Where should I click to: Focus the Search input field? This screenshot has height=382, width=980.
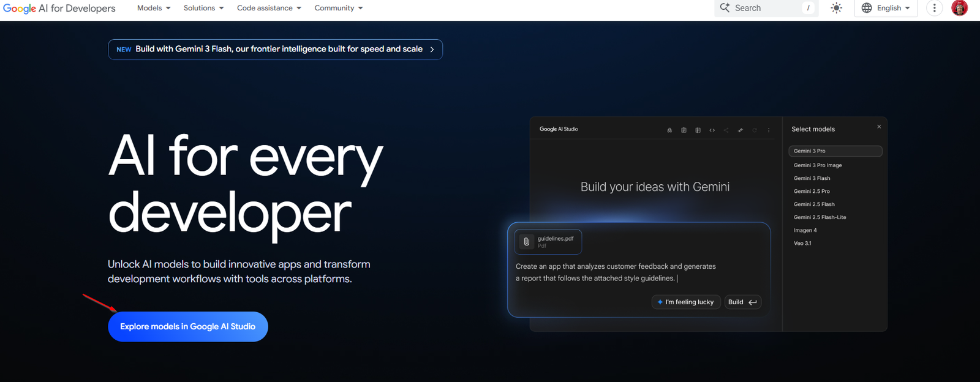point(767,8)
